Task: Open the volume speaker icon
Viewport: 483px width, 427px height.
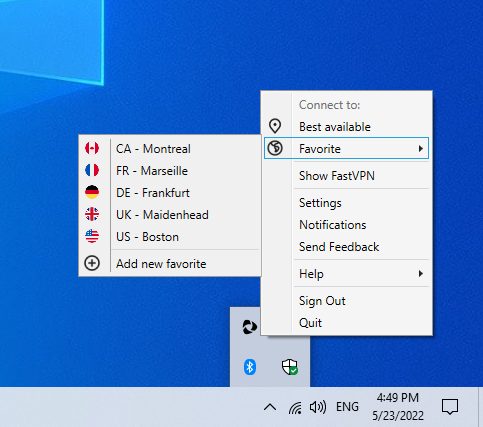Action: pyautogui.click(x=318, y=407)
